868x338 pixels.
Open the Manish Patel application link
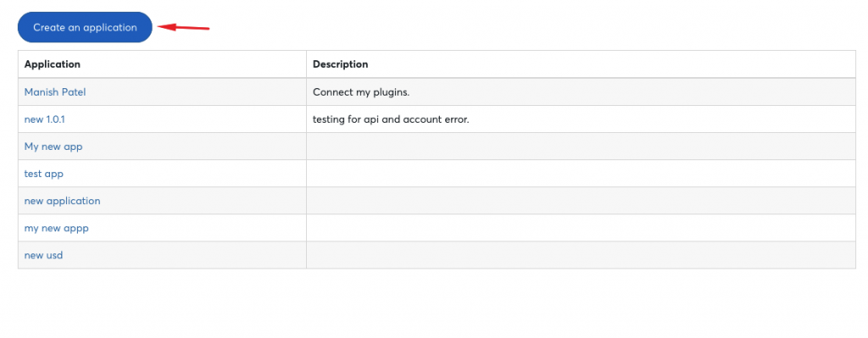point(55,92)
